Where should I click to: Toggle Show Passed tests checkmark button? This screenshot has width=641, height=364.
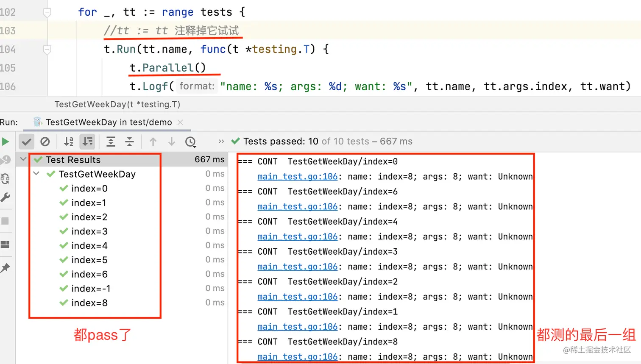26,142
